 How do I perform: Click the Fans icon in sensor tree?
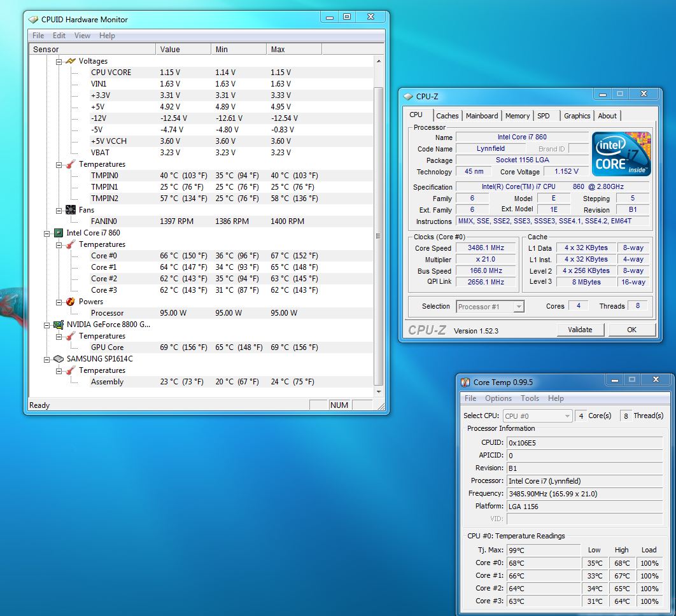[x=70, y=210]
